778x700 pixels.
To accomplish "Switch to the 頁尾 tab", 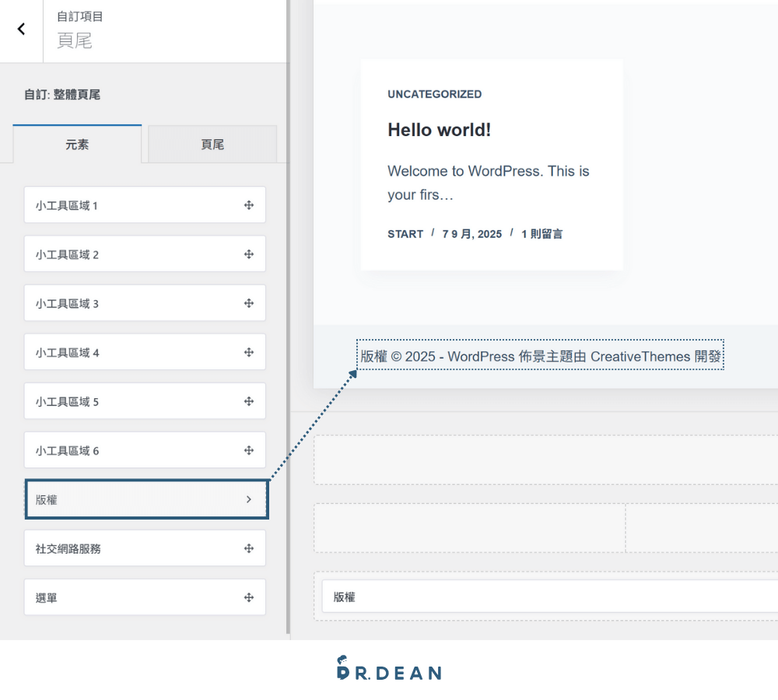I will click(x=212, y=145).
